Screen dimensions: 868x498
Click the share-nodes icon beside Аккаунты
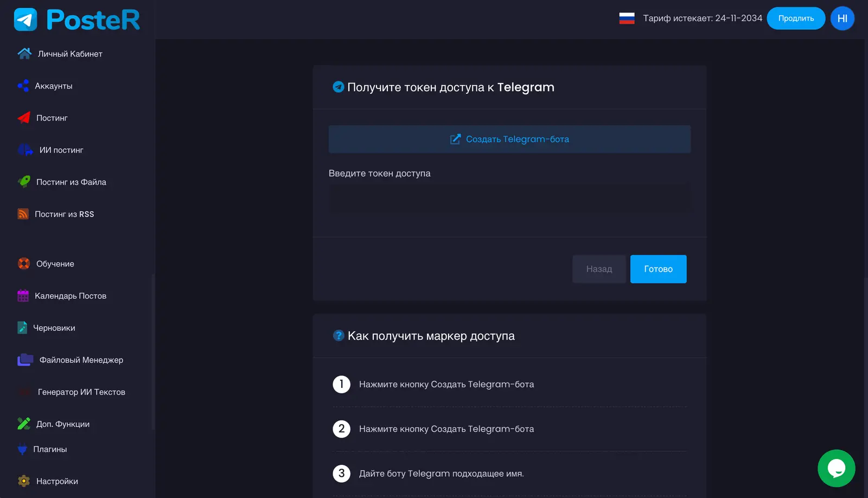tap(23, 86)
